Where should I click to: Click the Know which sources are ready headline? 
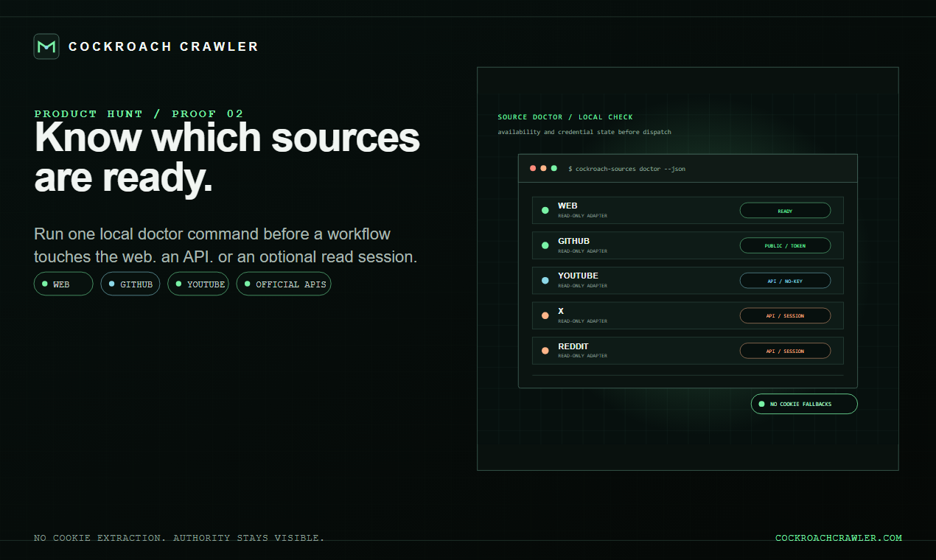[227, 158]
